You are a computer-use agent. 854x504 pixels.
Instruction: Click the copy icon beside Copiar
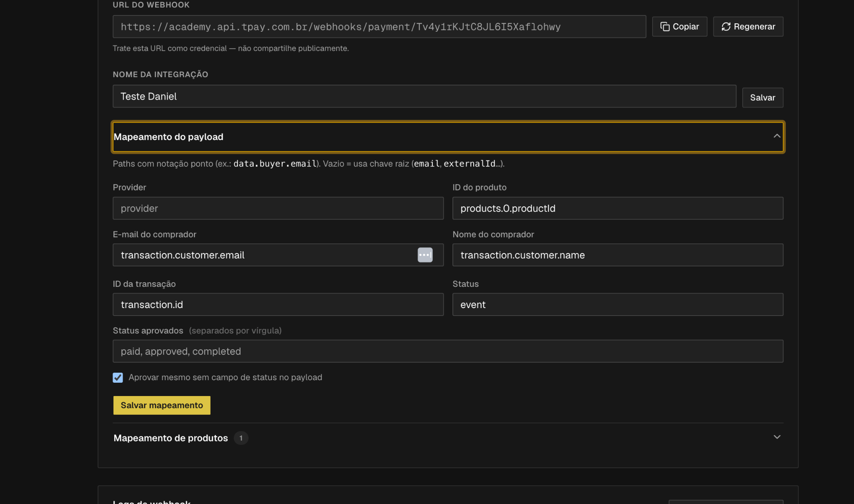click(665, 27)
